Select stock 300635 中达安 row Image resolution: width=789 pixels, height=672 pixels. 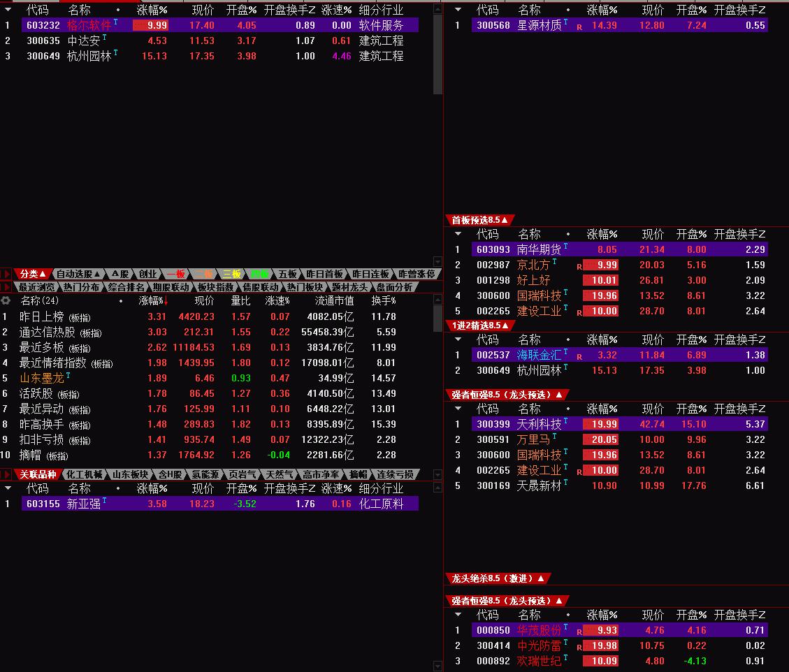click(209, 41)
